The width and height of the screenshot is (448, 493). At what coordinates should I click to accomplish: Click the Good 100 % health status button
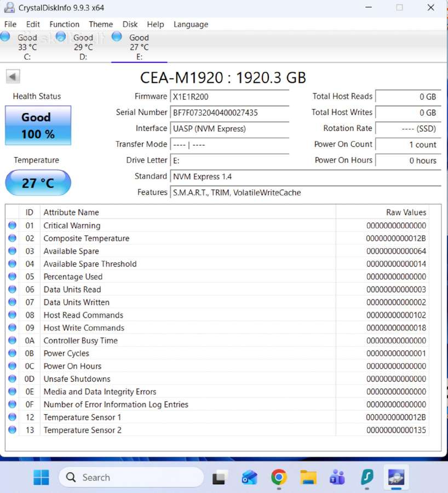pos(38,125)
